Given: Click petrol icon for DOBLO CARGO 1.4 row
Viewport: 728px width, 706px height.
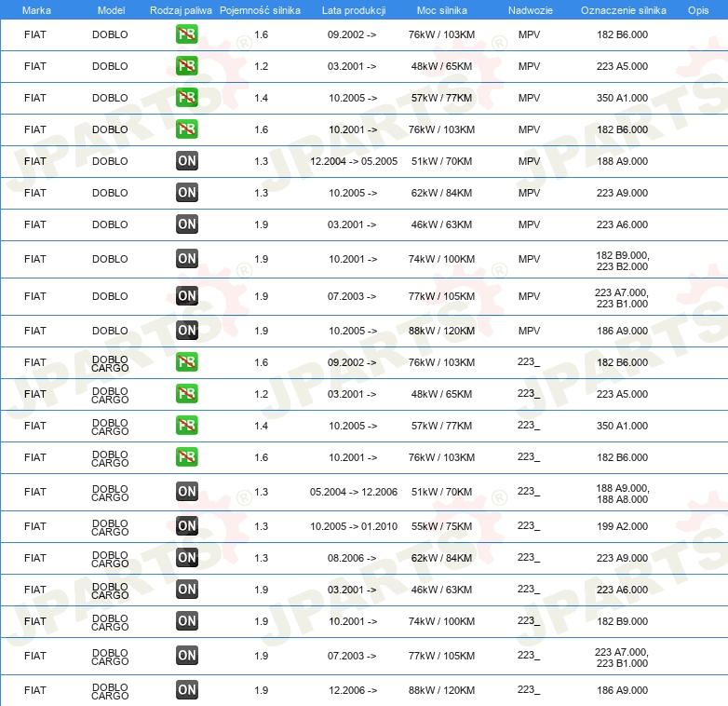Looking at the screenshot, I should click(186, 425).
